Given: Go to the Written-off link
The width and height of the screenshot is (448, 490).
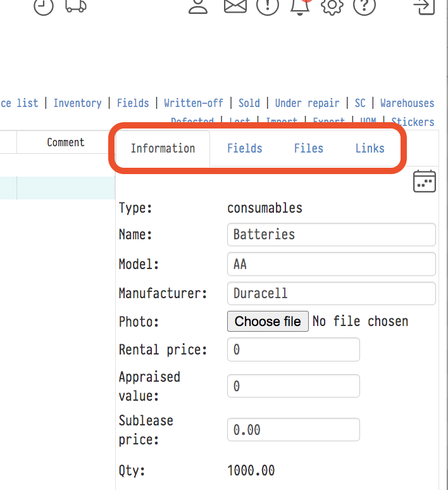Looking at the screenshot, I should click(x=194, y=103).
